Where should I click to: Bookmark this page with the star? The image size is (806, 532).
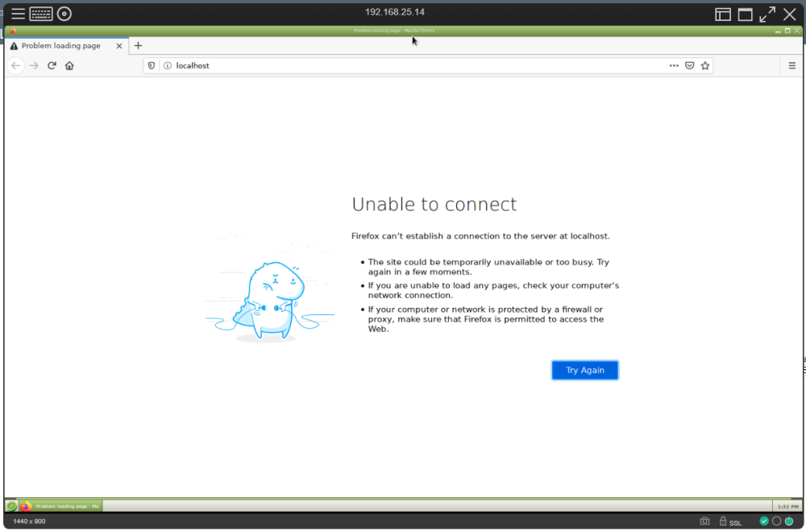click(705, 66)
